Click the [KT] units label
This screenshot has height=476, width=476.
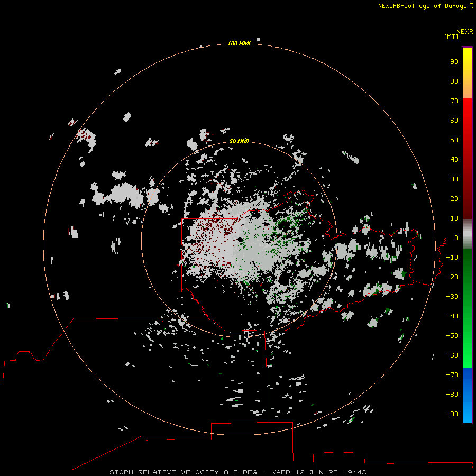click(x=451, y=36)
